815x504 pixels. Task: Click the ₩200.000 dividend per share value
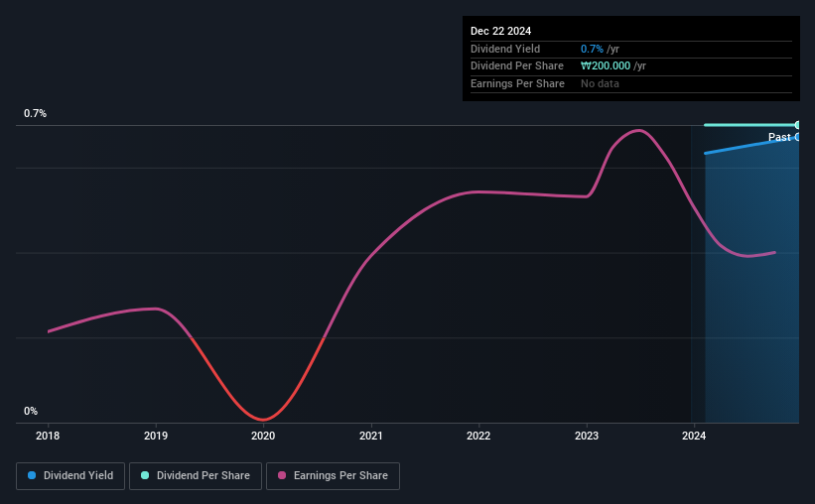click(x=606, y=66)
